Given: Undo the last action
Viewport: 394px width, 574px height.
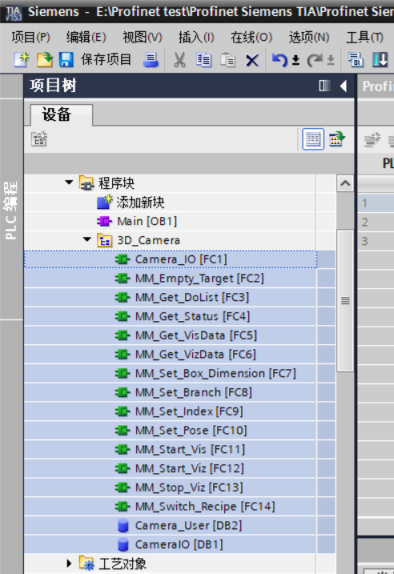Looking at the screenshot, I should point(279,60).
